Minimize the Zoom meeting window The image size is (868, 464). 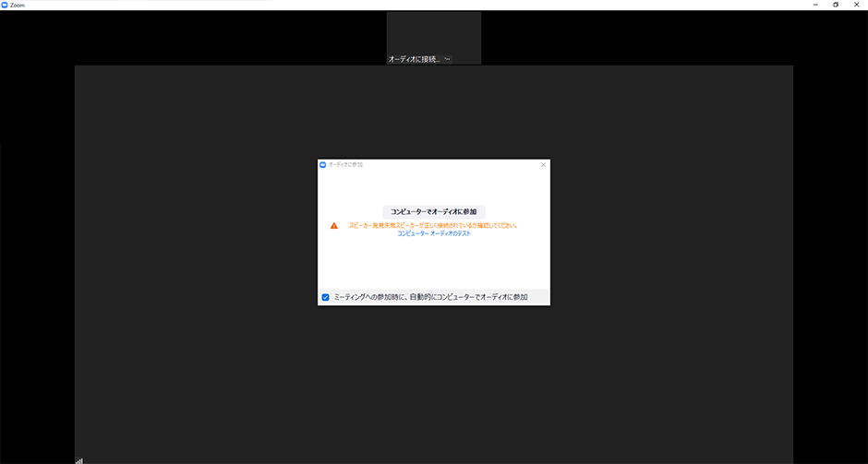point(814,5)
